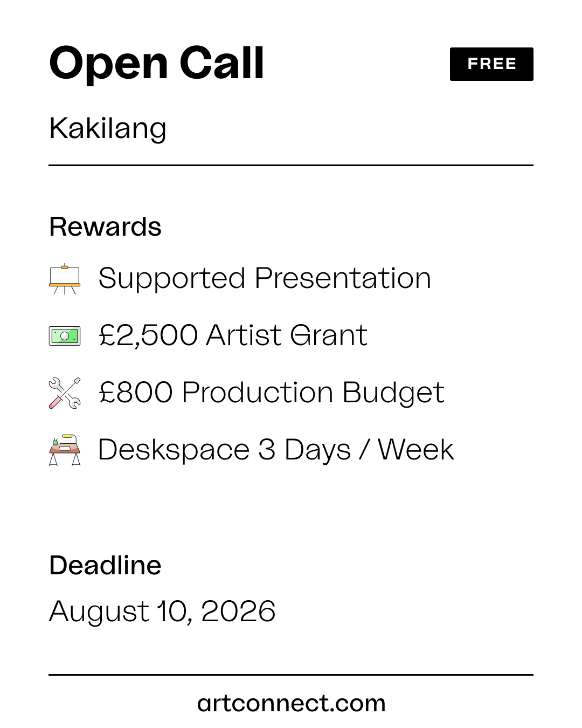
Task: Click the green banknote grant icon
Action: click(x=65, y=336)
